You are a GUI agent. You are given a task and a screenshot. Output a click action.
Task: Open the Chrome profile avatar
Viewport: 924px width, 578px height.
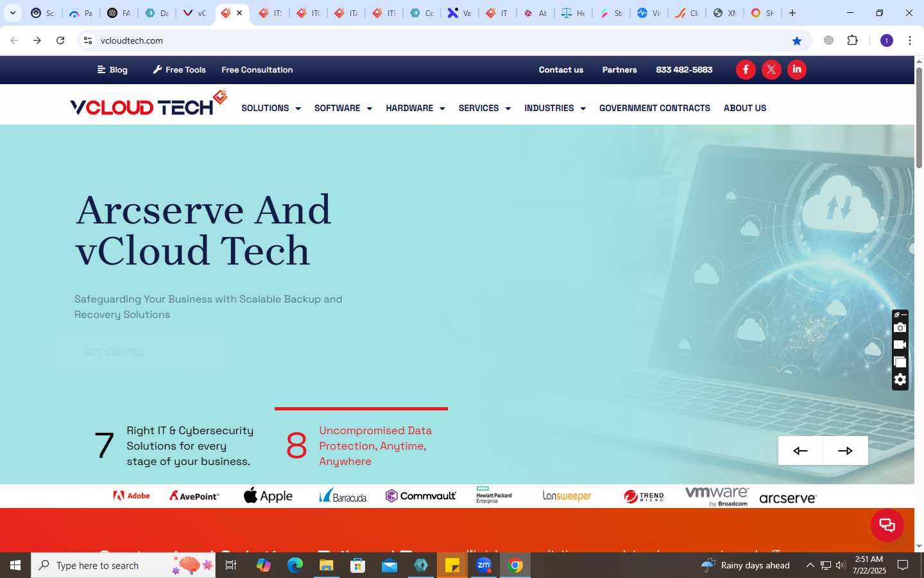(x=887, y=40)
